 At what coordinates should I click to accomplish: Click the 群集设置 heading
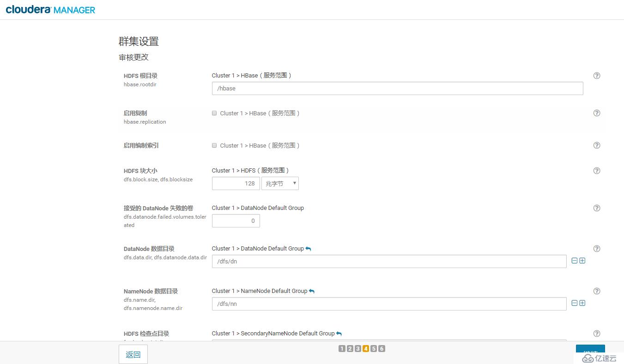(x=139, y=42)
